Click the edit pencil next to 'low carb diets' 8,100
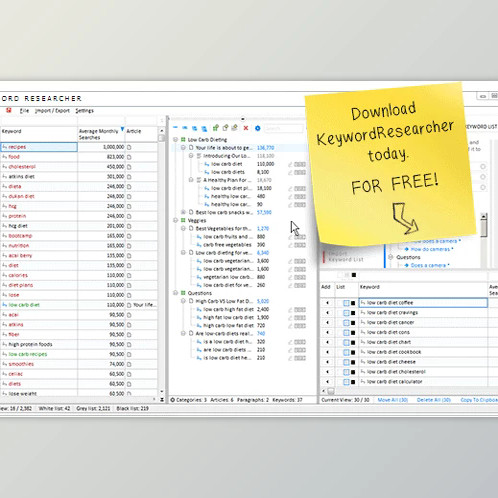The height and width of the screenshot is (498, 498). pyautogui.click(x=290, y=172)
